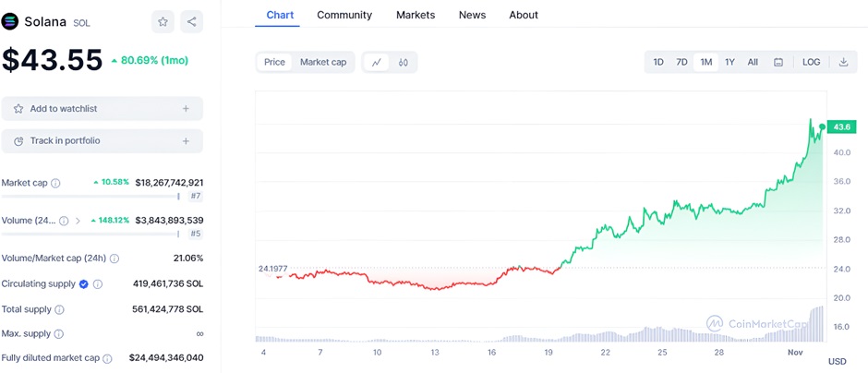The width and height of the screenshot is (868, 373).
Task: Switch to the Community tab
Action: (x=344, y=15)
